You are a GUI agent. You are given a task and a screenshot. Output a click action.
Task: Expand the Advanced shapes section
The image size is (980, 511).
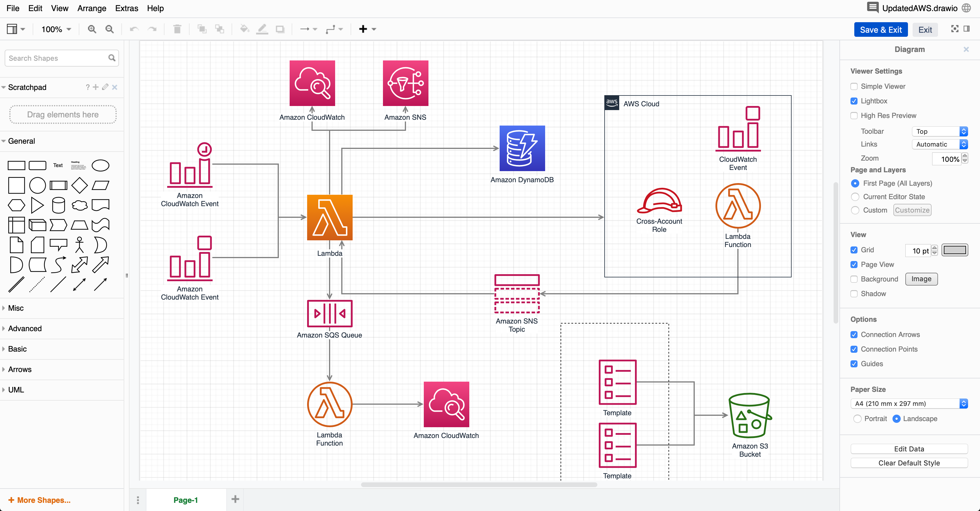[25, 328]
